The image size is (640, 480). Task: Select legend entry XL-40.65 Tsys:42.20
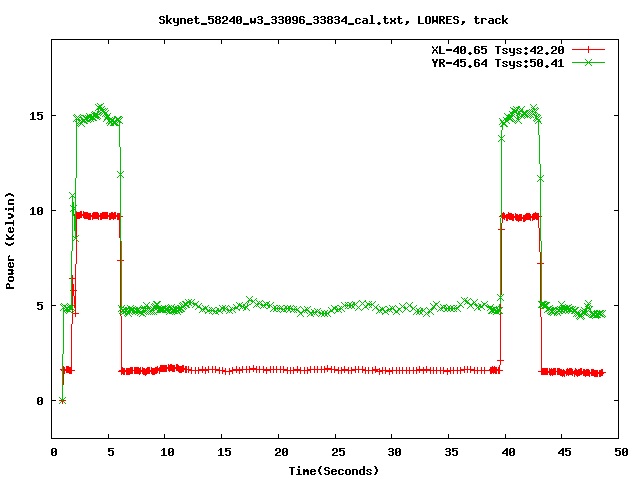click(498, 50)
